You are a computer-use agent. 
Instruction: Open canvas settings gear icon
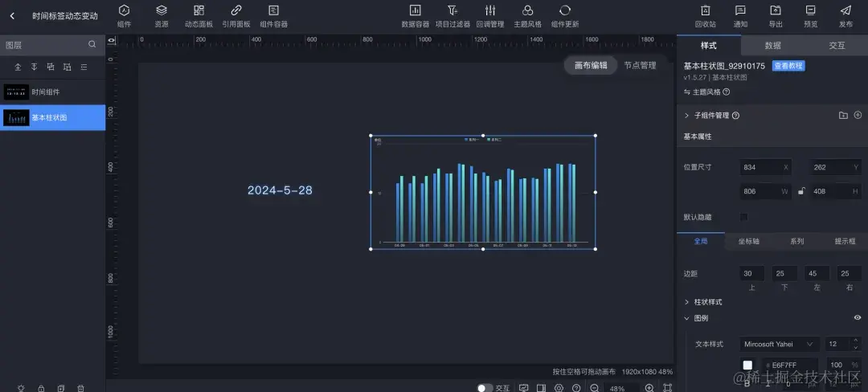click(x=559, y=388)
